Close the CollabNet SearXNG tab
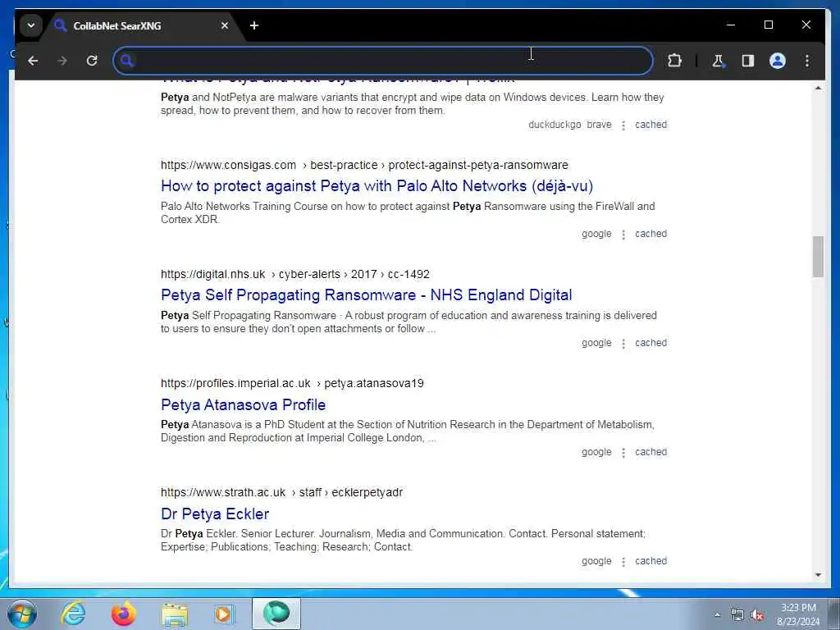 click(225, 25)
